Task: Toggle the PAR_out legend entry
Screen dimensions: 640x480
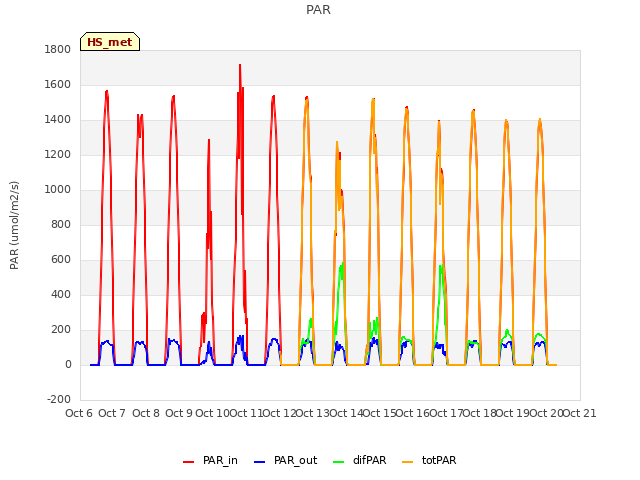Action: (285, 460)
